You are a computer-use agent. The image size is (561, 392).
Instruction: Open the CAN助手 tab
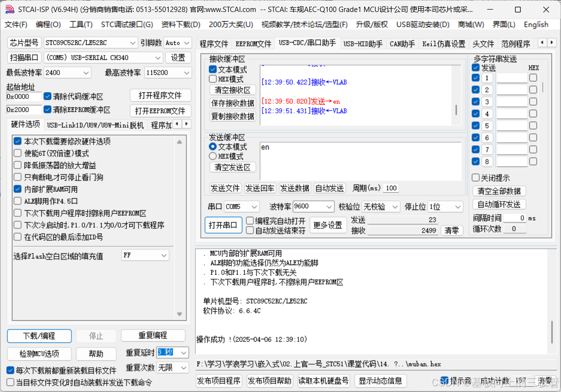pos(402,44)
